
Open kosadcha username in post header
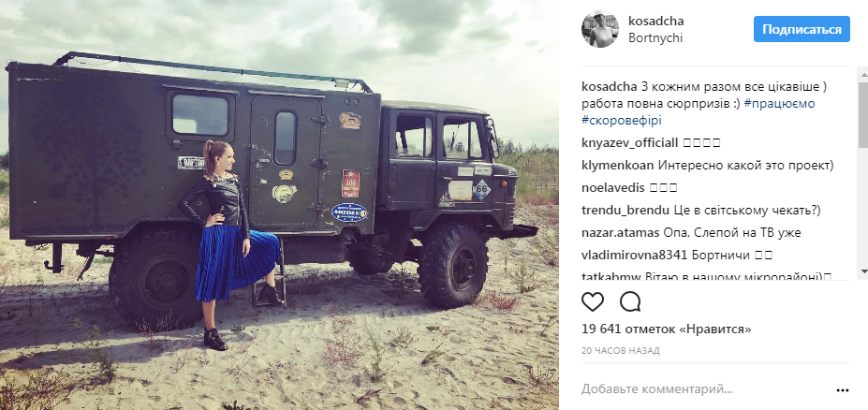click(x=656, y=21)
